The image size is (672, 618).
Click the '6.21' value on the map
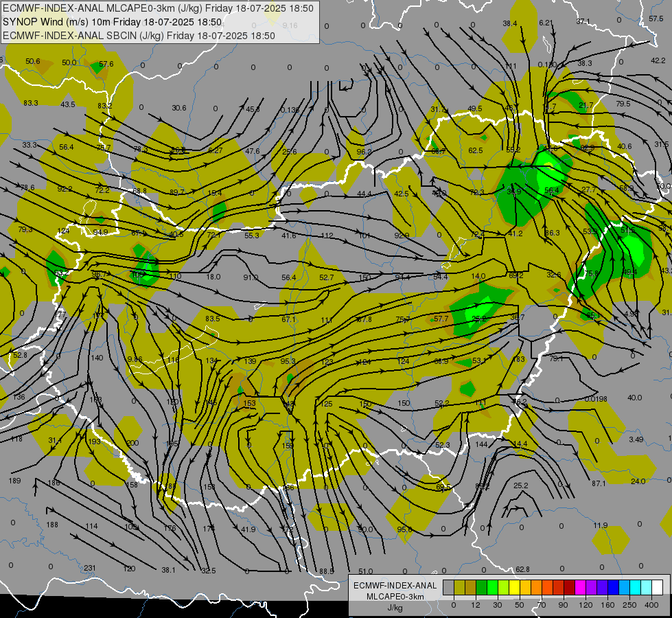(x=546, y=23)
